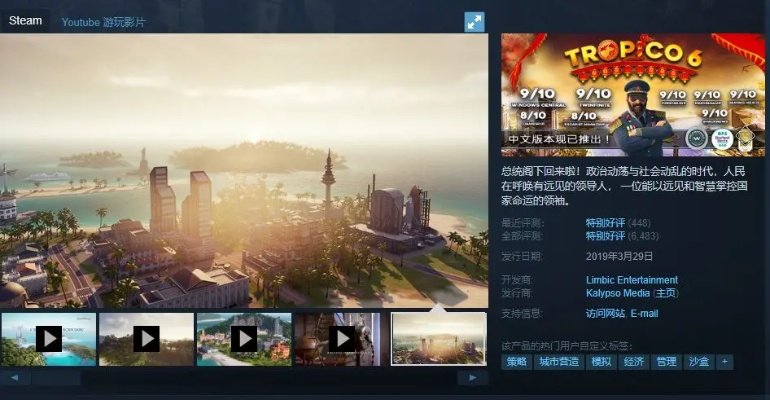Click the thumbnail strip scrollbar handle
770x400 pixels.
(56, 377)
